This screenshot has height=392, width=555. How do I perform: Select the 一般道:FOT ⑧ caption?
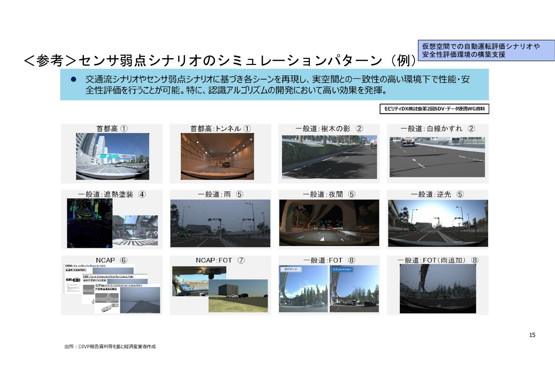(x=329, y=260)
